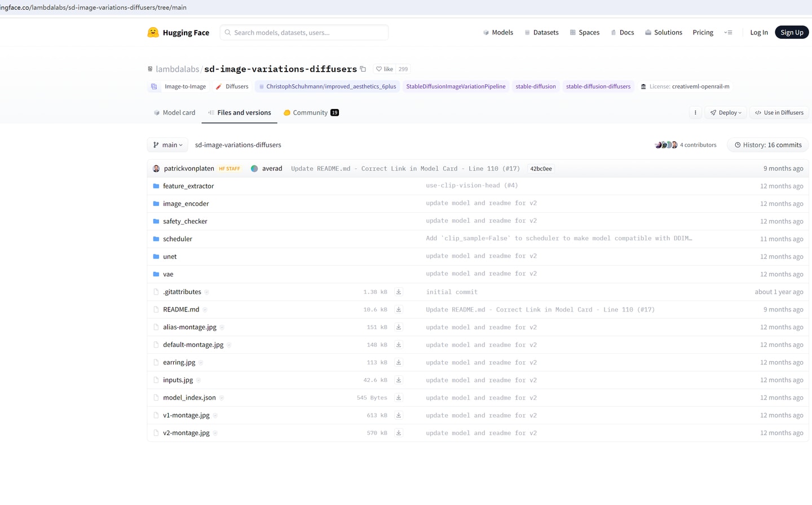The width and height of the screenshot is (812, 505).
Task: Download default-montage.jpg via download icon
Action: coord(399,345)
